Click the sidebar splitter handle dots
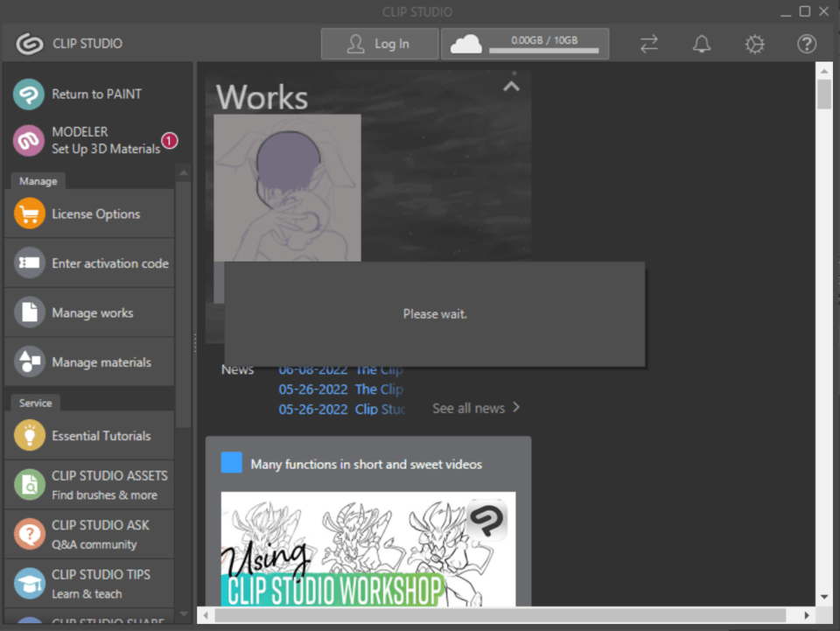The height and width of the screenshot is (631, 840). click(x=195, y=343)
